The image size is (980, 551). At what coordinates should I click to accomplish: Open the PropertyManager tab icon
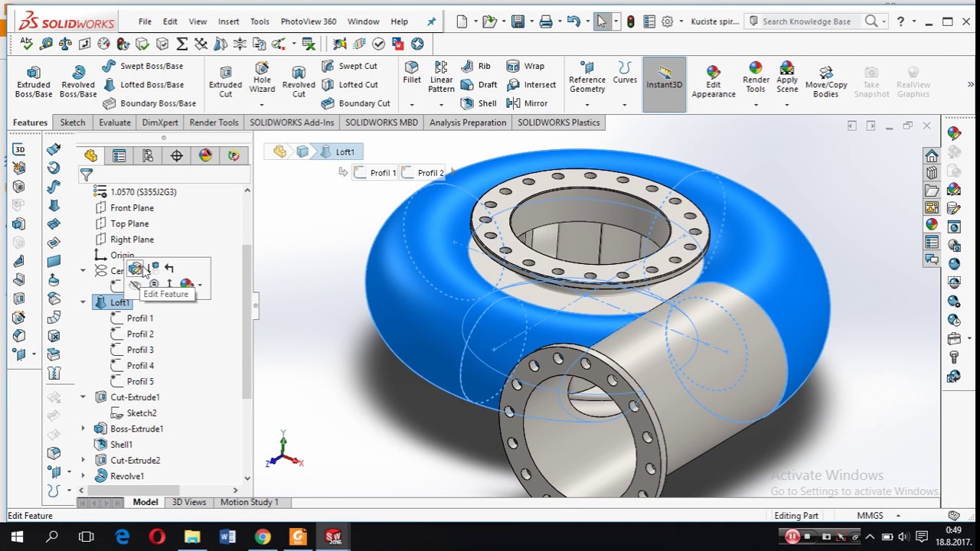(x=119, y=155)
